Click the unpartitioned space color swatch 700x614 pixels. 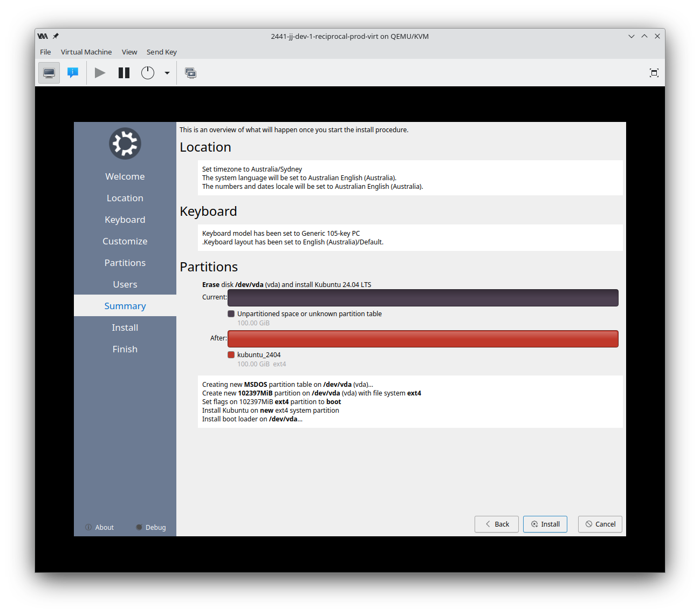tap(231, 313)
